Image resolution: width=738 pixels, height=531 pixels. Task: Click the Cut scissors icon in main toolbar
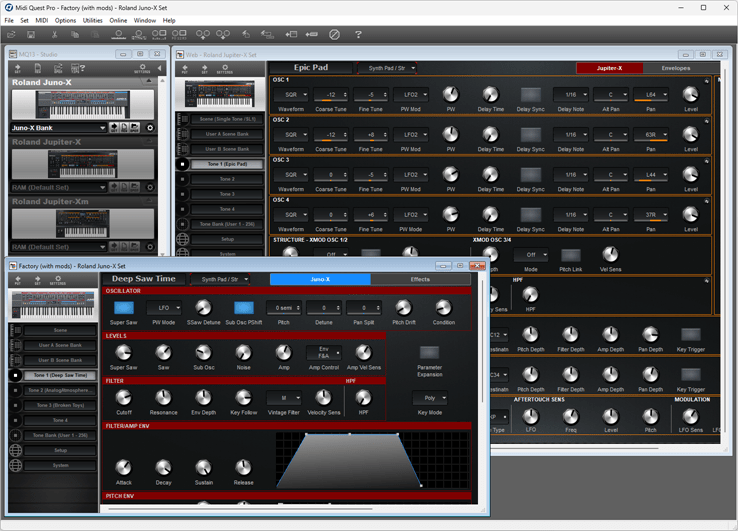pos(54,34)
